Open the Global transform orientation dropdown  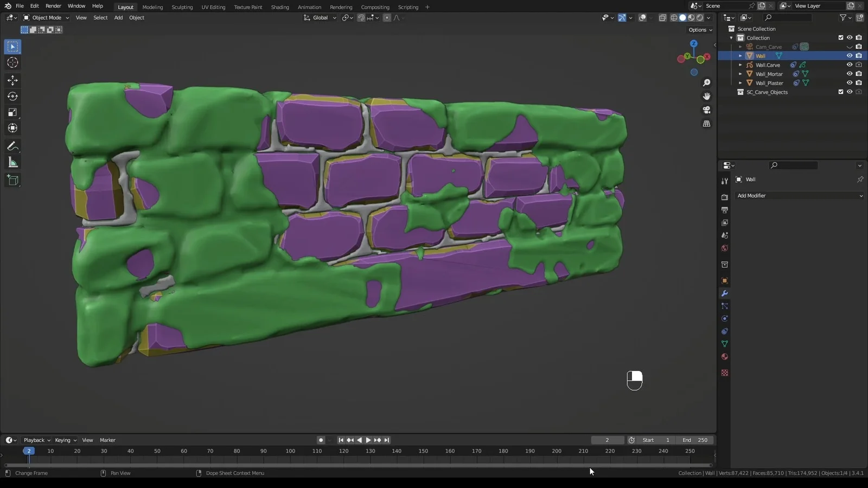pyautogui.click(x=320, y=17)
